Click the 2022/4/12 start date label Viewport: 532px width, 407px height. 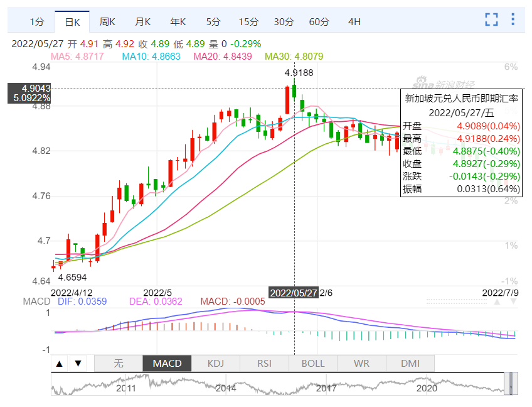[72, 293]
